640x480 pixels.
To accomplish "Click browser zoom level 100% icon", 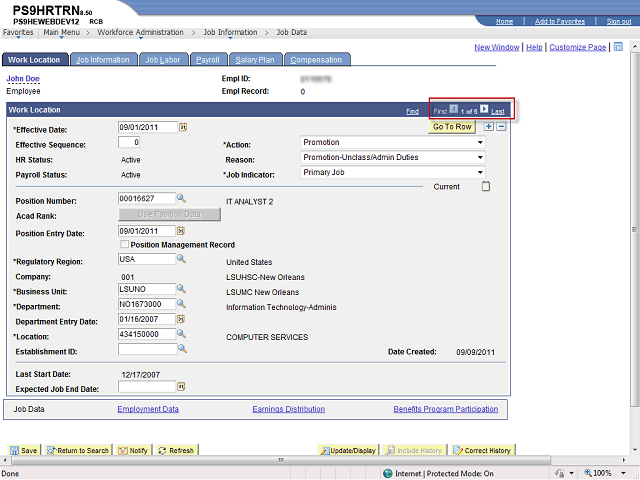I will (589, 473).
